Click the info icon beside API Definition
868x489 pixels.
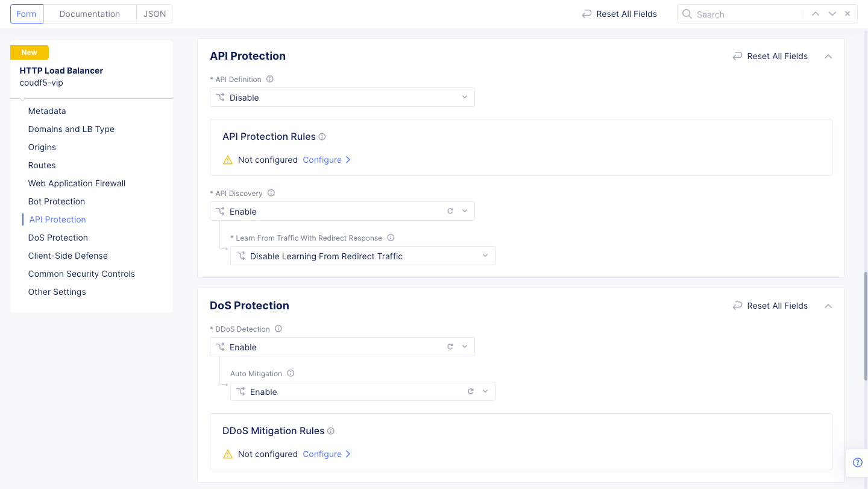pos(269,79)
